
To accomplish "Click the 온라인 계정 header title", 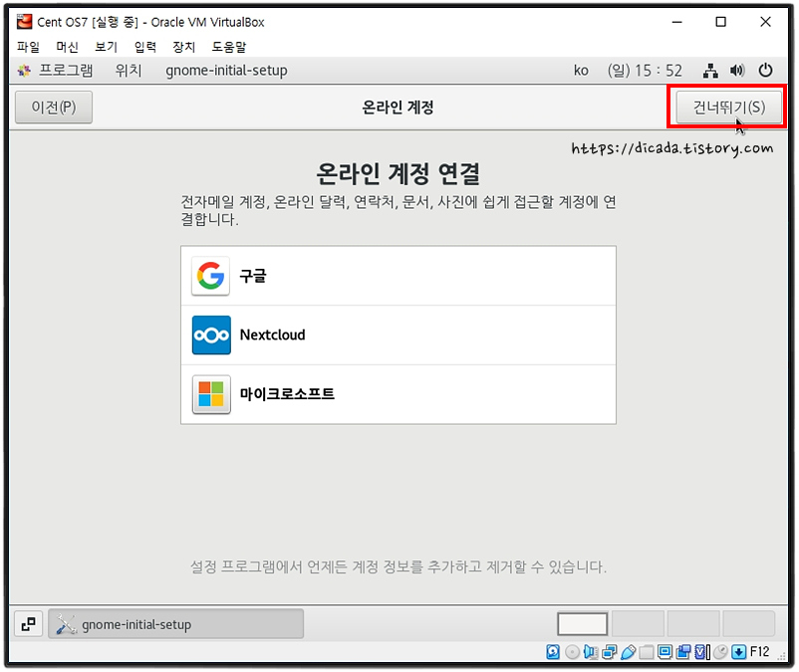I will (x=398, y=108).
